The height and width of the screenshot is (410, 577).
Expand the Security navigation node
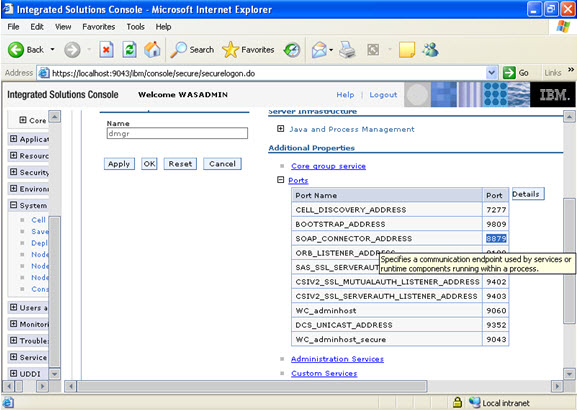click(14, 172)
